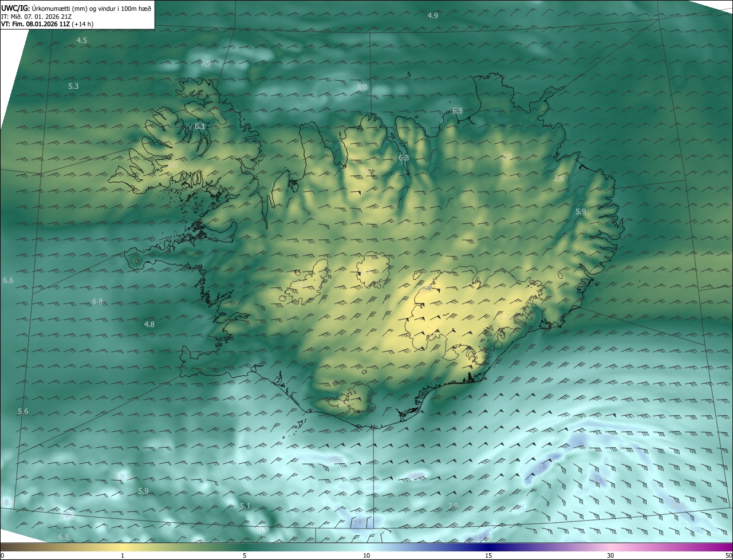The height and width of the screenshot is (560, 733).
Task: Click the 10 tick on the color scale
Action: tap(366, 555)
